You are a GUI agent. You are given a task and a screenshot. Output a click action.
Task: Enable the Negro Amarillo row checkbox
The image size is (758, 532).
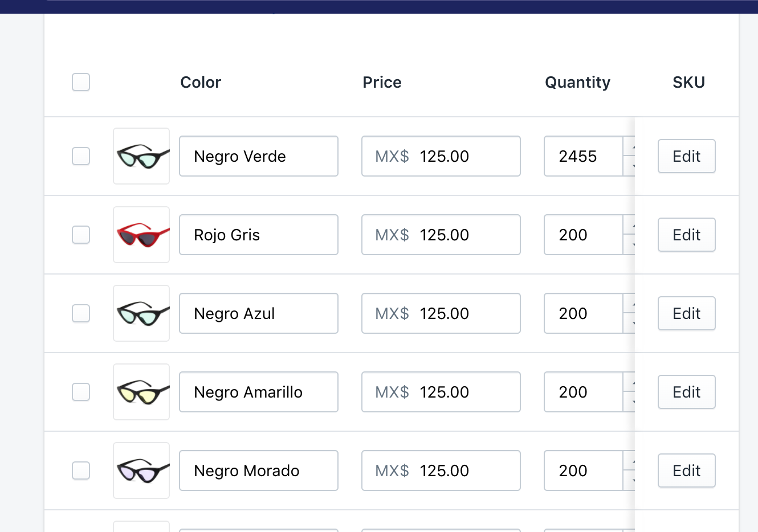coord(81,392)
